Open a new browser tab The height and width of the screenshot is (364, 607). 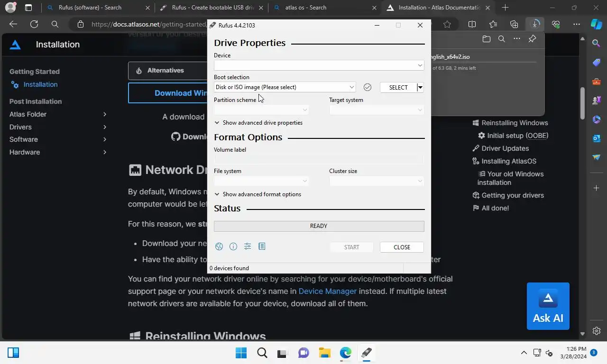point(505,8)
